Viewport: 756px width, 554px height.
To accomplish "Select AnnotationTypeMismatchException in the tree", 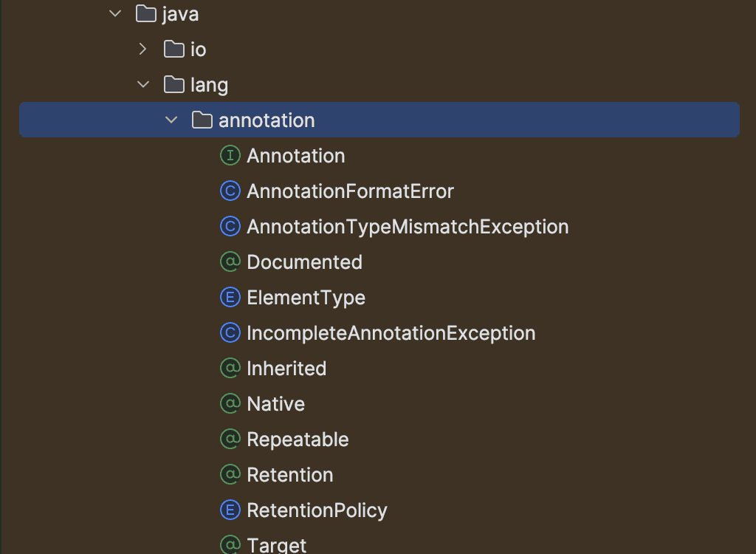I will [408, 227].
